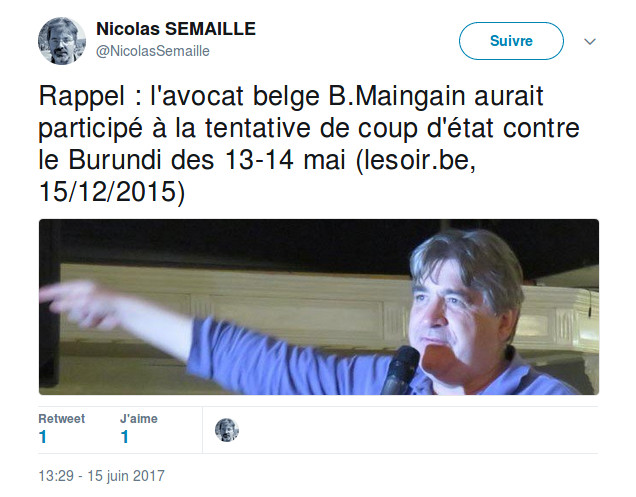This screenshot has height=497, width=636.
Task: Click the pointing hand in the photo
Action: point(79,303)
